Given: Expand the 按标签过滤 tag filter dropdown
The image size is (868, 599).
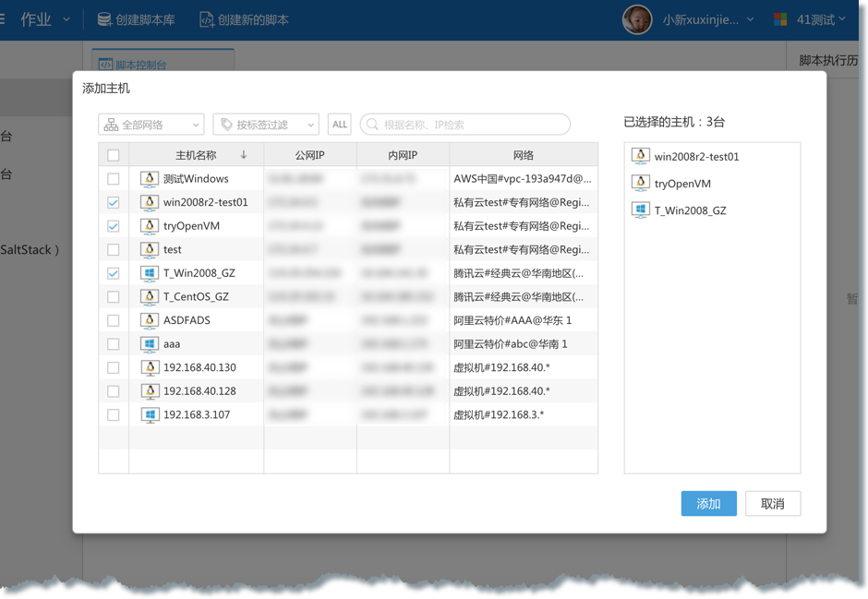Looking at the screenshot, I should pyautogui.click(x=266, y=125).
